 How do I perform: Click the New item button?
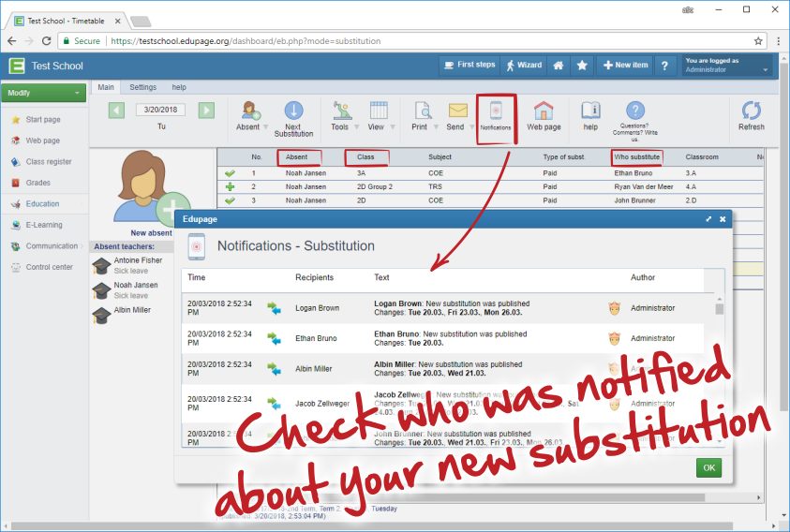point(625,66)
